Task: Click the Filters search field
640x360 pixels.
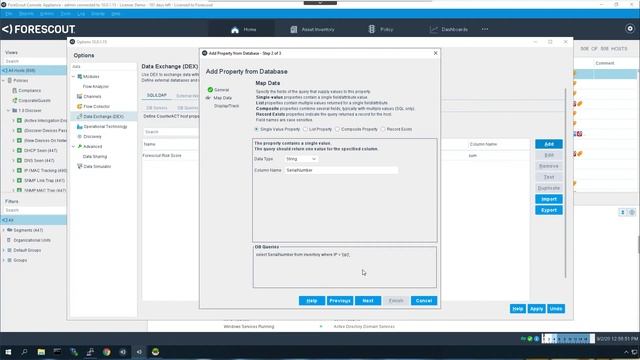Action: (x=34, y=210)
